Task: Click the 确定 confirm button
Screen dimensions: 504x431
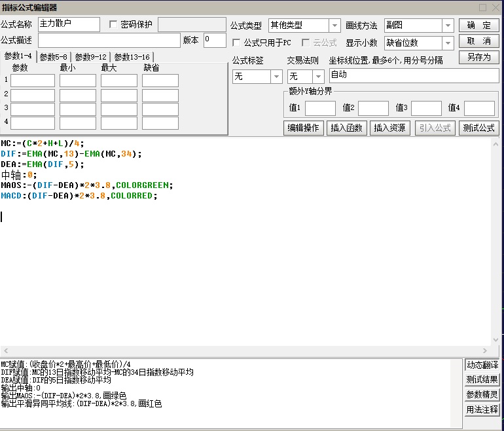Action: point(478,26)
